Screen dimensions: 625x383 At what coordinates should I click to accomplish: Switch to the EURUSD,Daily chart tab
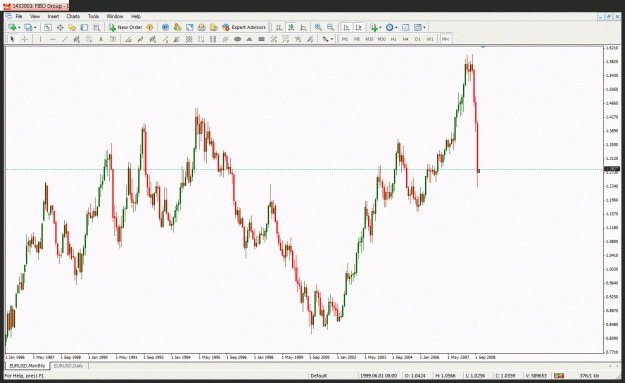[x=68, y=366]
